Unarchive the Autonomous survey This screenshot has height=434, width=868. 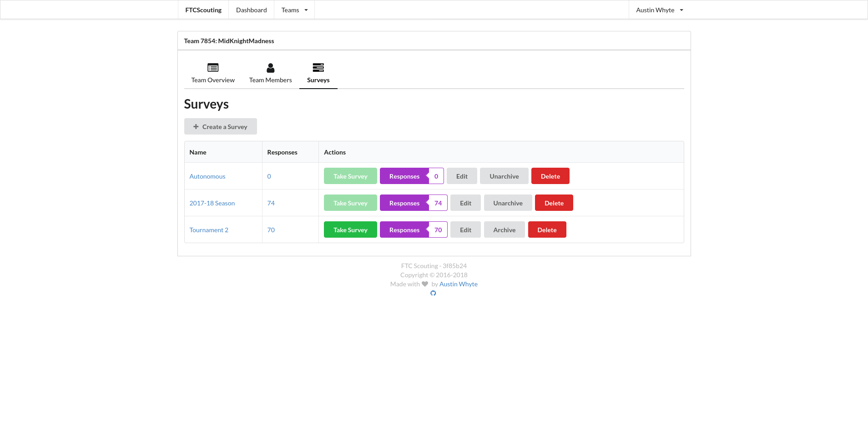[504, 176]
